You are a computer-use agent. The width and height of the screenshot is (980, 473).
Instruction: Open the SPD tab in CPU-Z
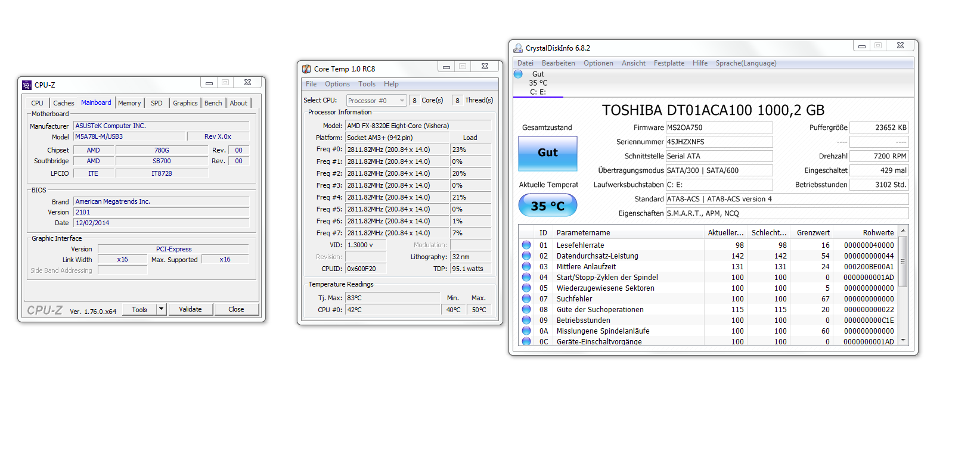[x=157, y=103]
